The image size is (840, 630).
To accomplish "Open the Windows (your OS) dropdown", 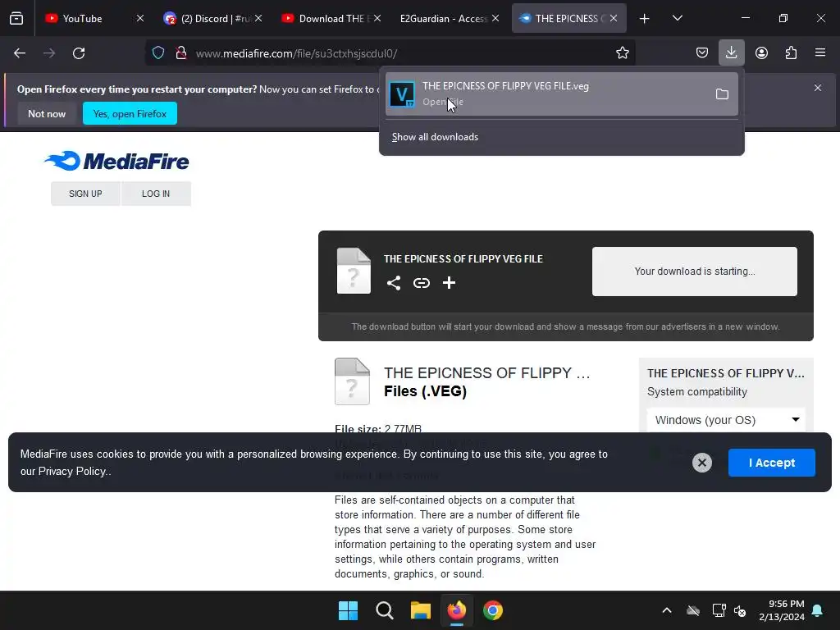I will [726, 420].
